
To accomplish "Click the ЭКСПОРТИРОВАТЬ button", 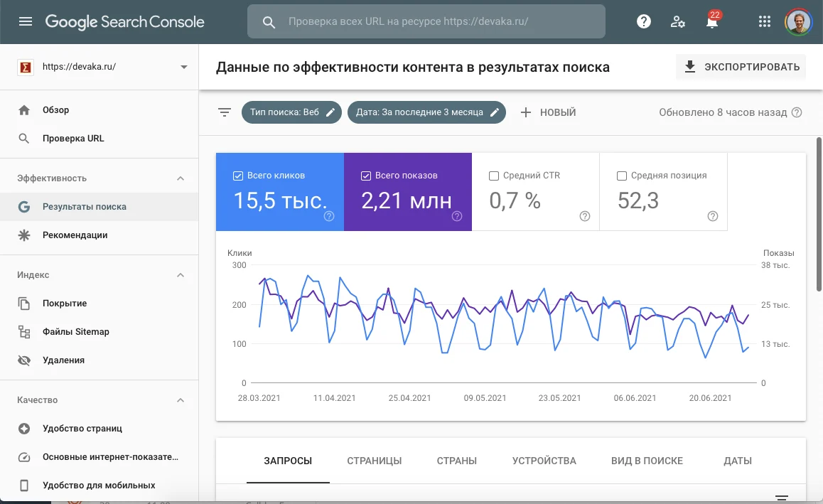I will [741, 67].
